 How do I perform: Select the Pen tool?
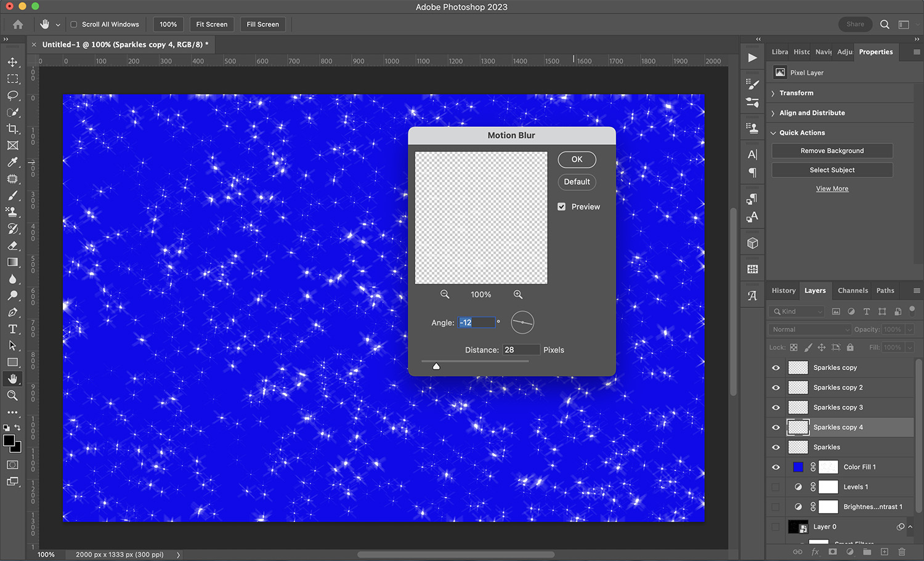(12, 312)
